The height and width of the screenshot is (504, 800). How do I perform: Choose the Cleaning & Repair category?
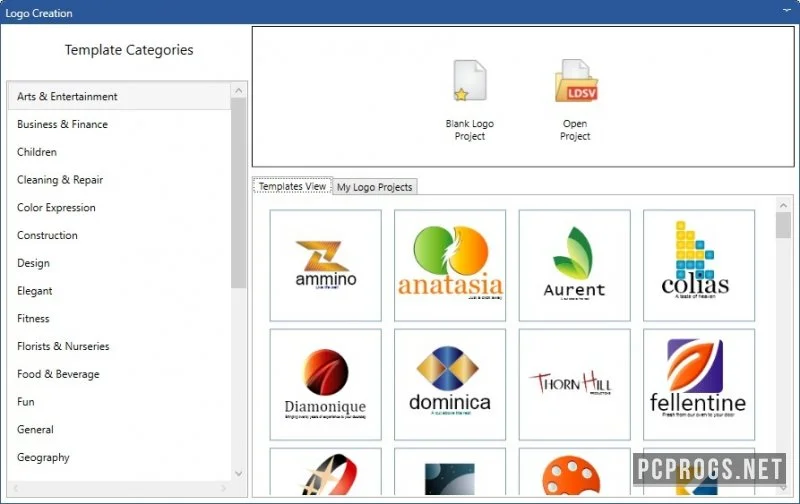click(119, 180)
